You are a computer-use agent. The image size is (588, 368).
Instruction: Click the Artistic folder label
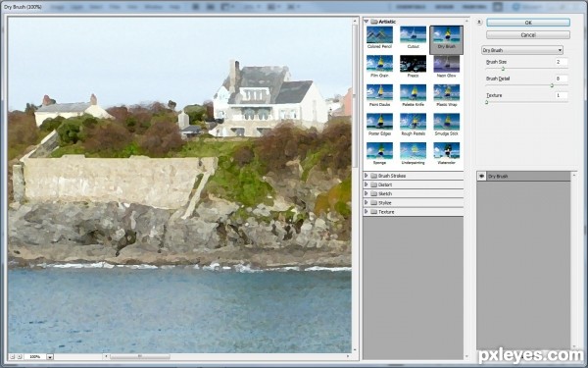point(387,22)
